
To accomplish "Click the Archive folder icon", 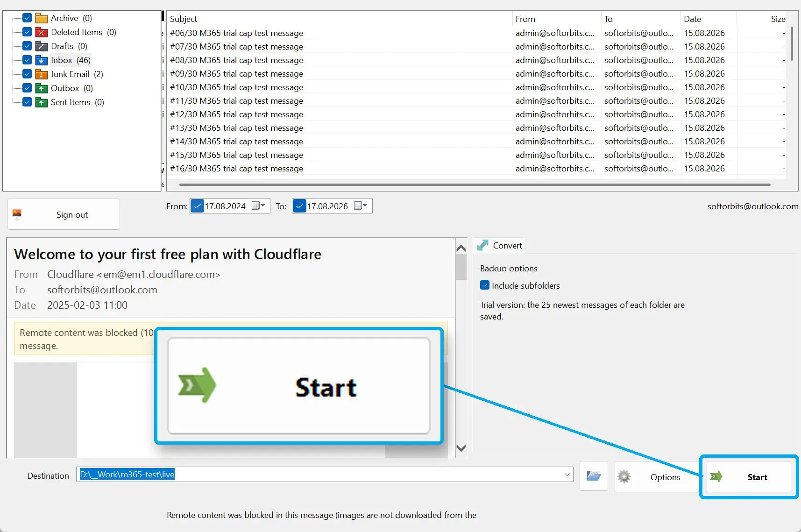I will tap(42, 18).
